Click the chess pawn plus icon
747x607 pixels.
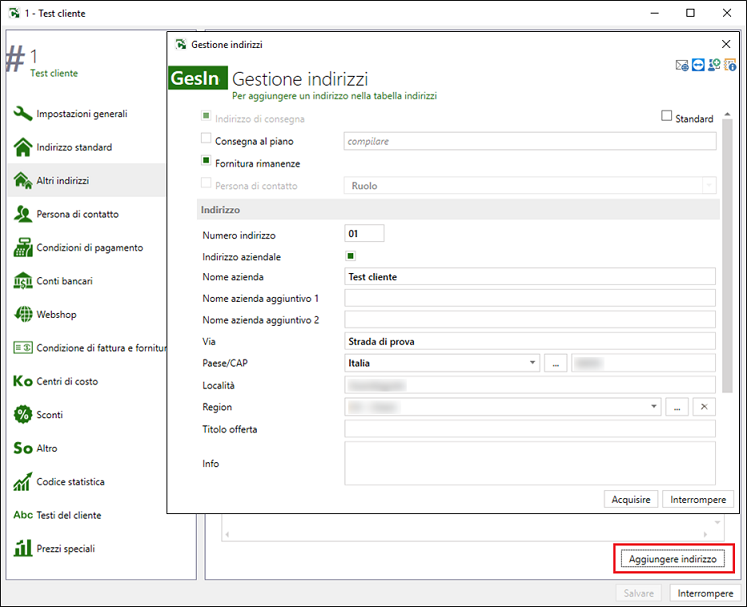coord(714,65)
